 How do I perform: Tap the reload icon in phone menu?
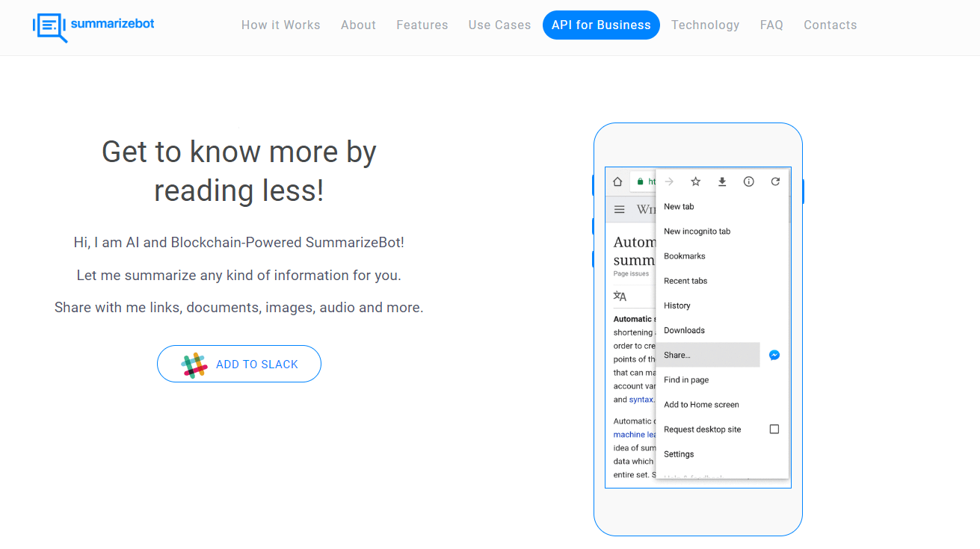coord(775,182)
